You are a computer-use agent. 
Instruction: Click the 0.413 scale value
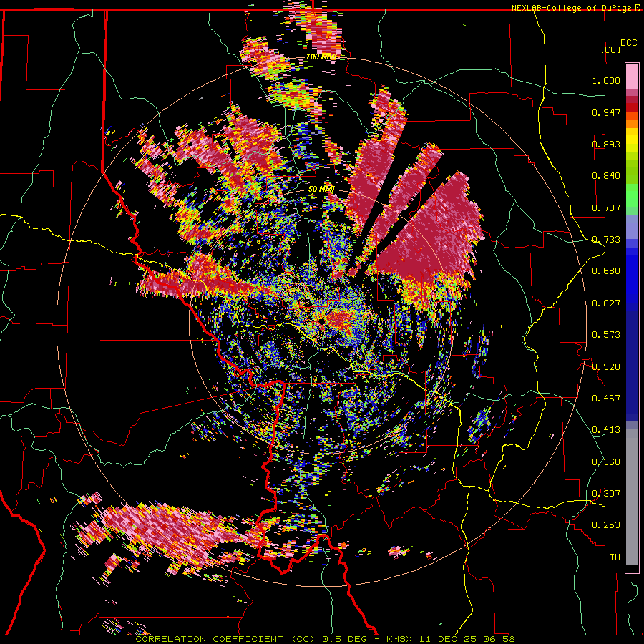(x=606, y=430)
